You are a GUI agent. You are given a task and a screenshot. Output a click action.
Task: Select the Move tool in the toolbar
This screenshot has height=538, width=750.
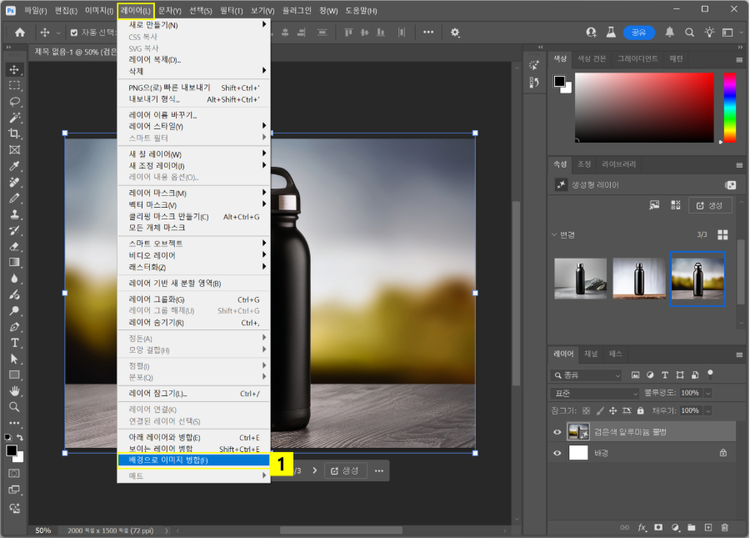(15, 69)
